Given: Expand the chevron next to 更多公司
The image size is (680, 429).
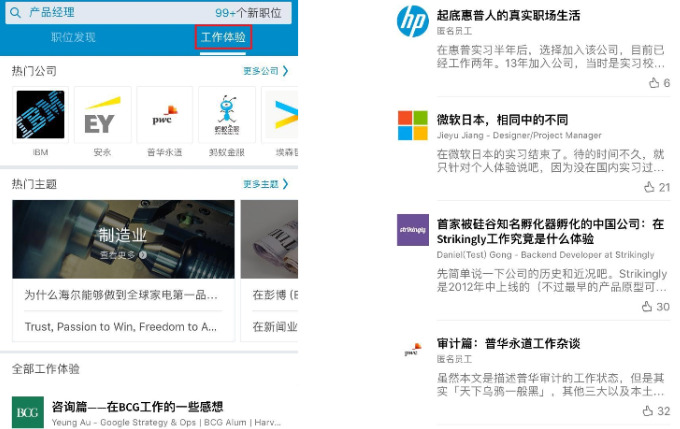Looking at the screenshot, I should click(285, 71).
